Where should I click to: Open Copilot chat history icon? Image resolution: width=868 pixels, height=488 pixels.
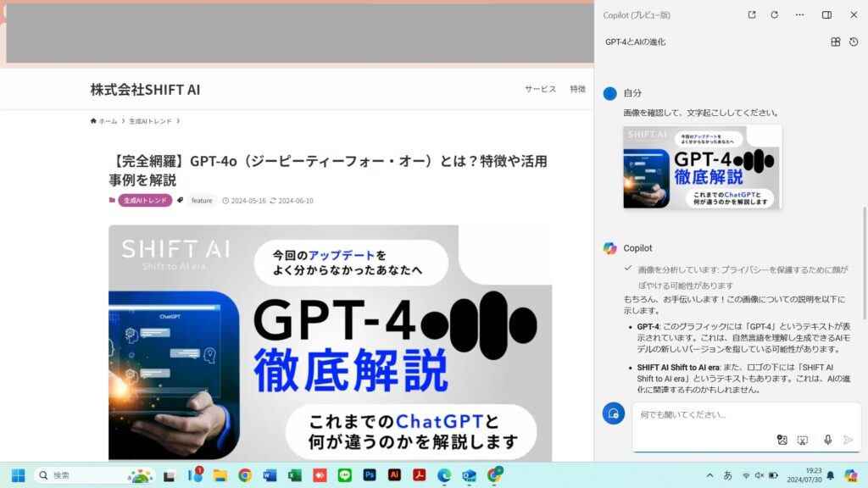click(854, 42)
